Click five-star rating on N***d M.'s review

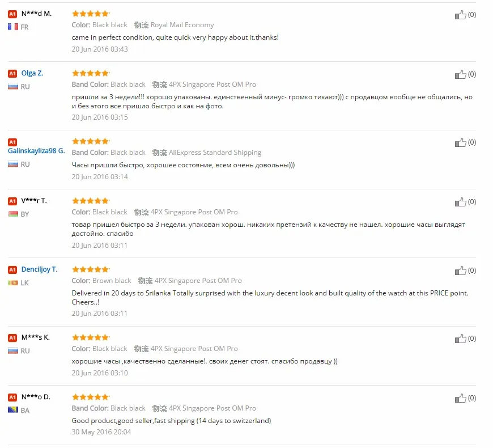(x=91, y=13)
